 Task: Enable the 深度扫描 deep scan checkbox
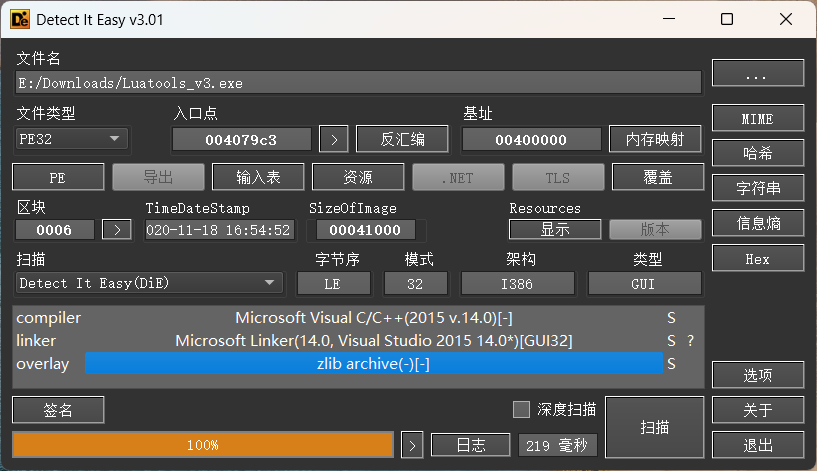click(521, 410)
